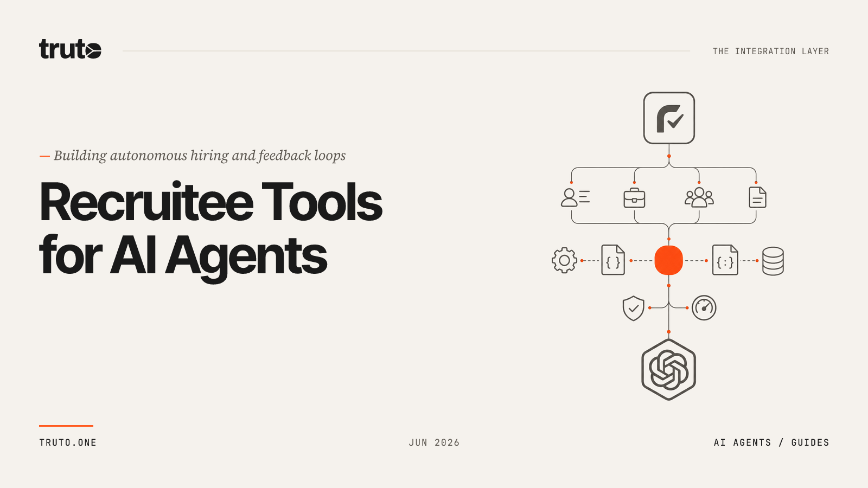Click the OpenAI hexagon logo
This screenshot has width=868, height=488.
tap(668, 370)
